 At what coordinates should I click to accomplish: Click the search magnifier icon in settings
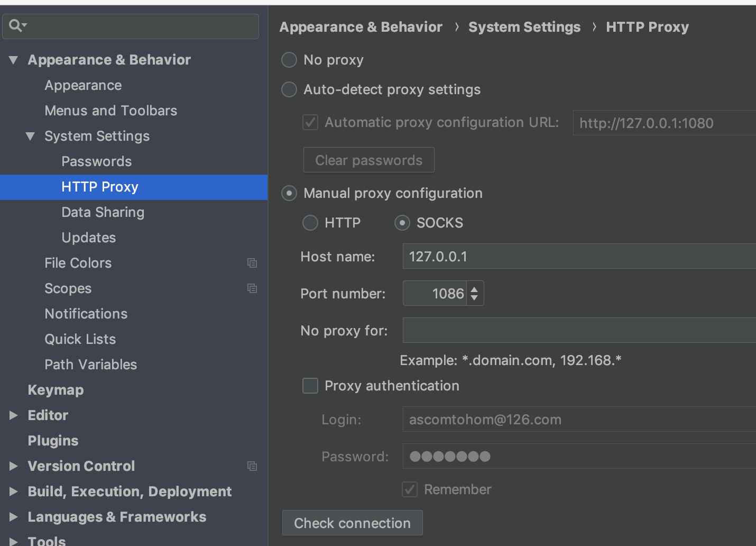pyautogui.click(x=16, y=25)
